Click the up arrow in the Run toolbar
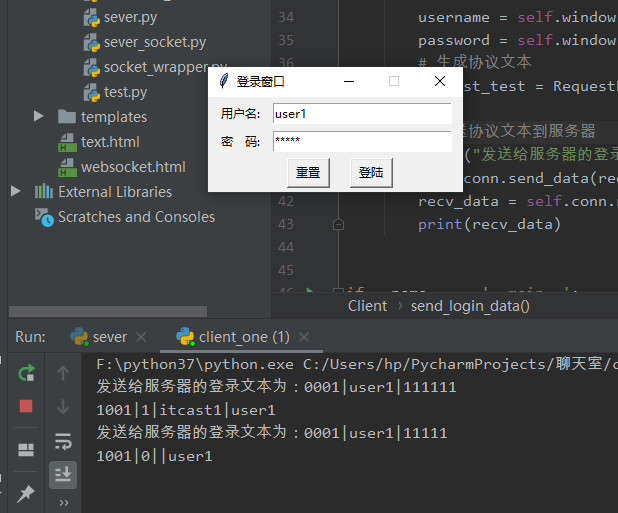 tap(63, 373)
